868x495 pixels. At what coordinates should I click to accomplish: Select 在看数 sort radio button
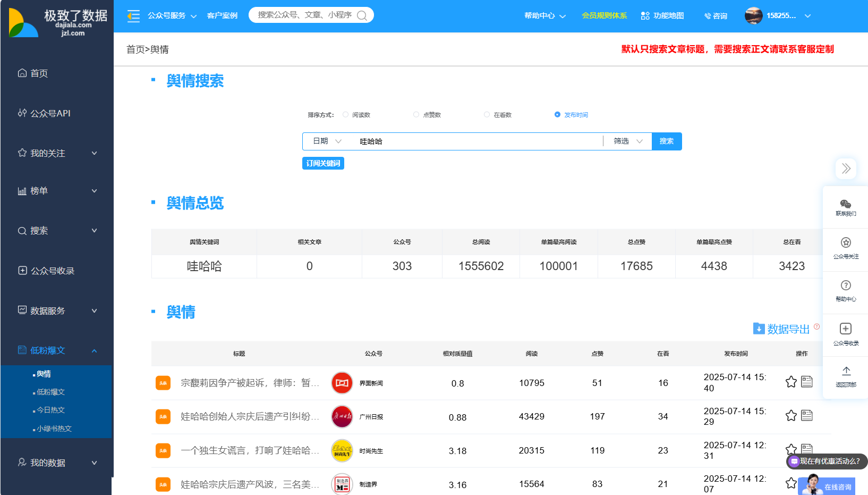pos(487,114)
